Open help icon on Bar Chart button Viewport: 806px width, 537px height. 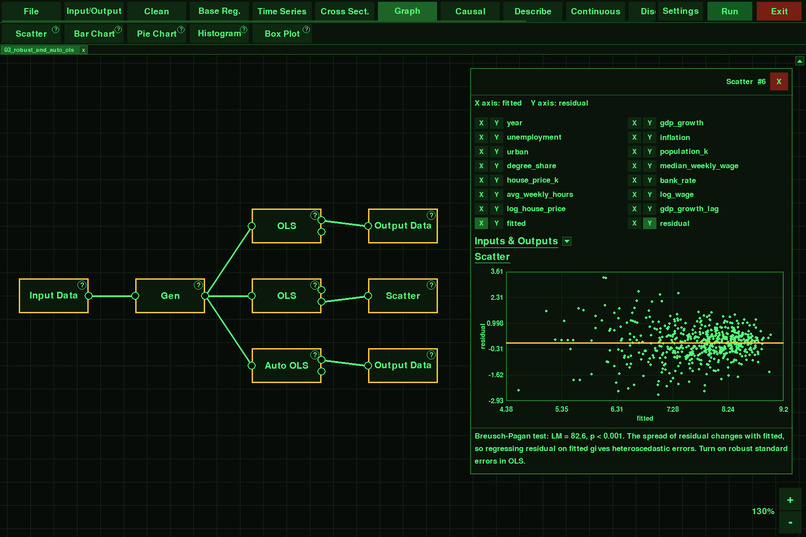(x=118, y=29)
